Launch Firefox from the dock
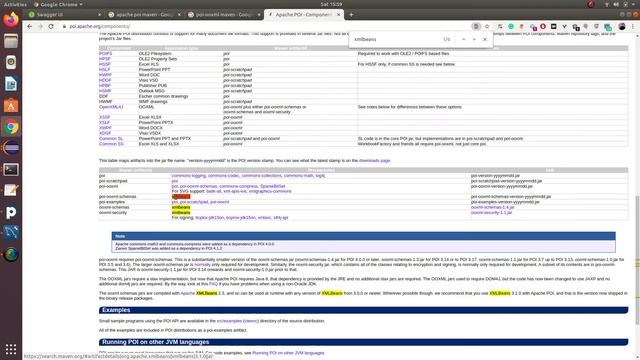Viewport: 640px width, 360px height. pyautogui.click(x=11, y=19)
